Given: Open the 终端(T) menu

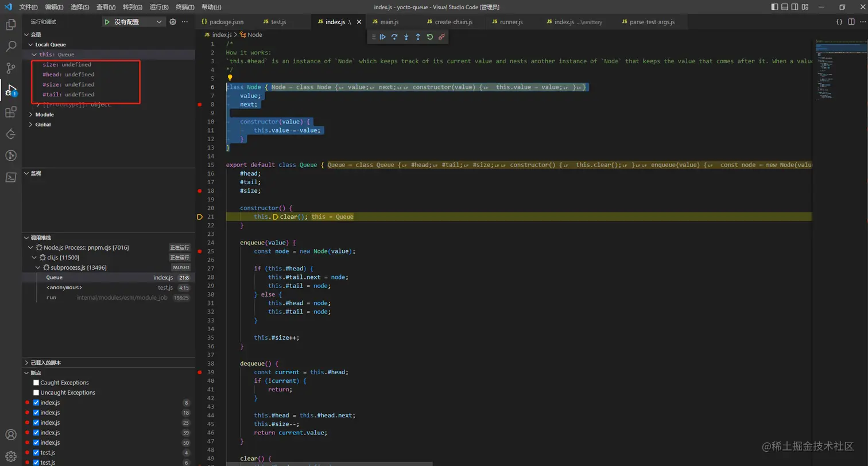Looking at the screenshot, I should (184, 7).
